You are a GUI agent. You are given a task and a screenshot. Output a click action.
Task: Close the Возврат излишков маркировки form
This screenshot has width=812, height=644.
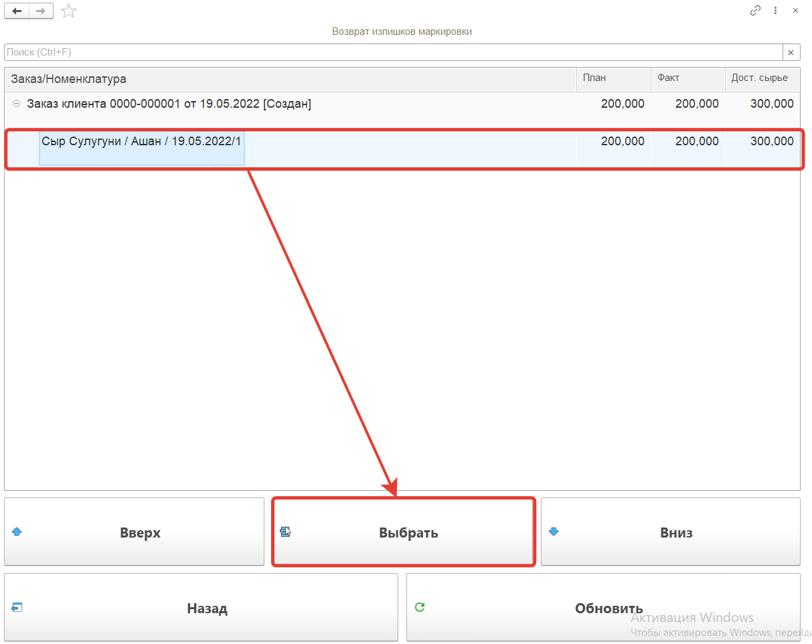point(795,11)
